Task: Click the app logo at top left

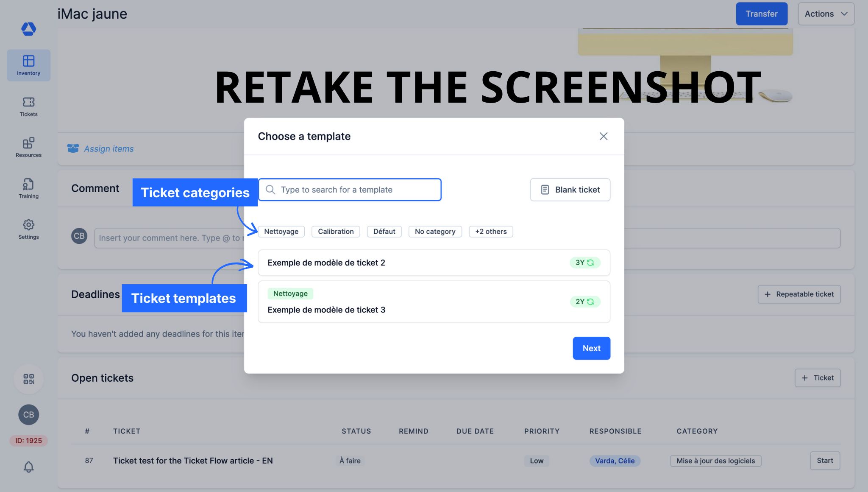Action: tap(28, 29)
